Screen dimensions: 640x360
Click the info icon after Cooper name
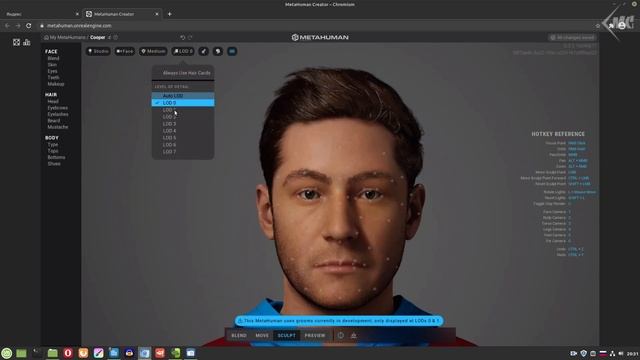pos(116,37)
